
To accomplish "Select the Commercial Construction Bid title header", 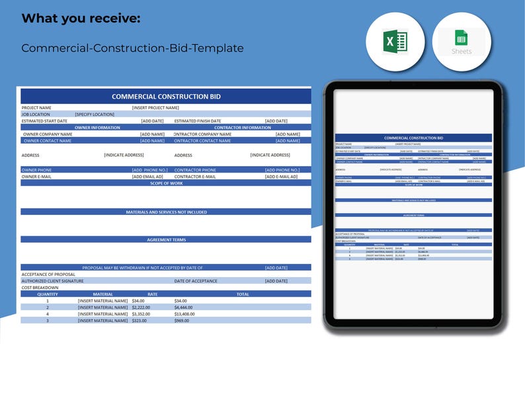I will [166, 97].
